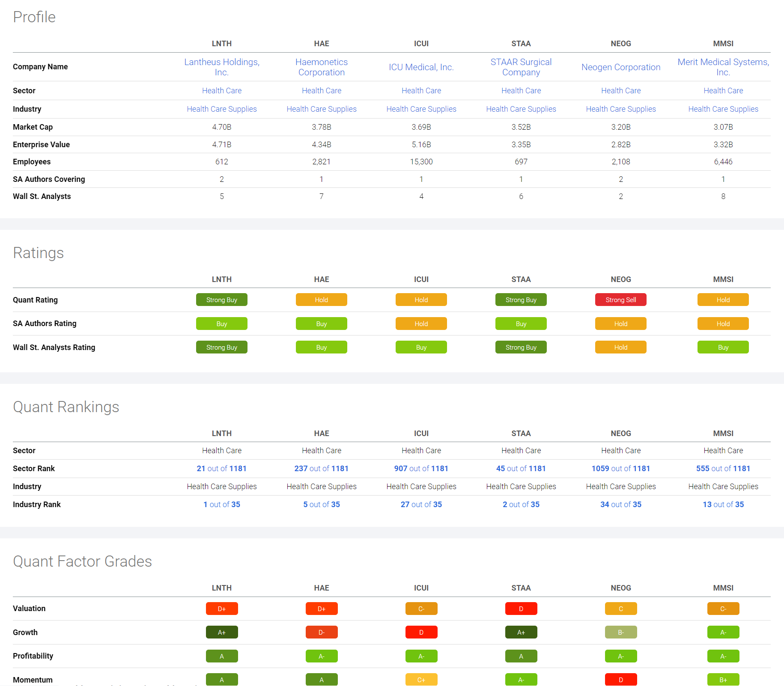Screen dimensions: 784x686
Task: Click NEOG Valuation grade C badge
Action: click(621, 609)
